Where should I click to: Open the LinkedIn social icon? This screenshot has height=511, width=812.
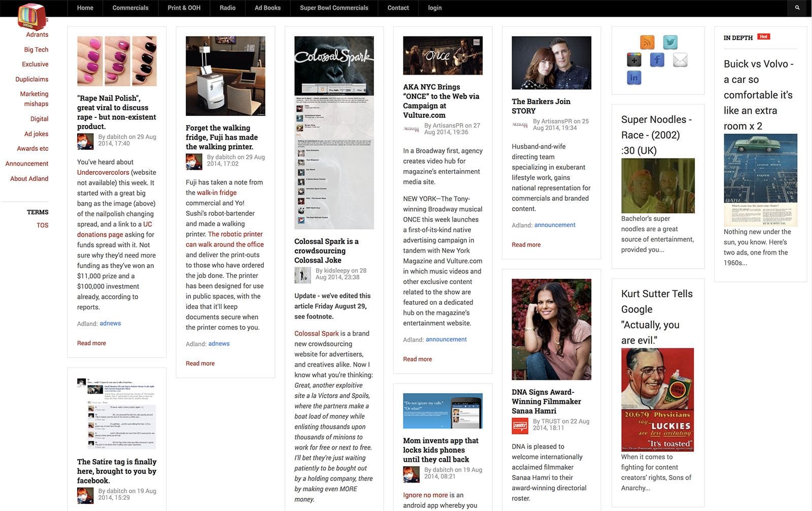pos(634,78)
